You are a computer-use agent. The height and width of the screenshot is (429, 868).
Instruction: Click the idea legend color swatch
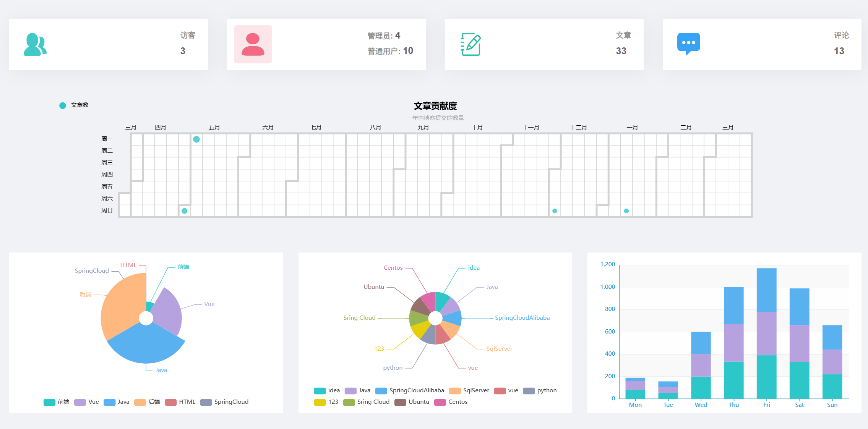coord(320,390)
